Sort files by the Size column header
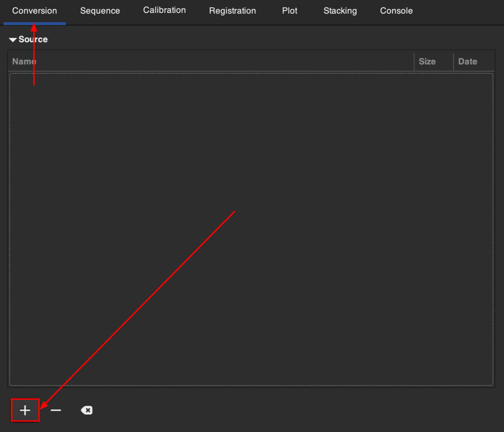 pos(427,62)
